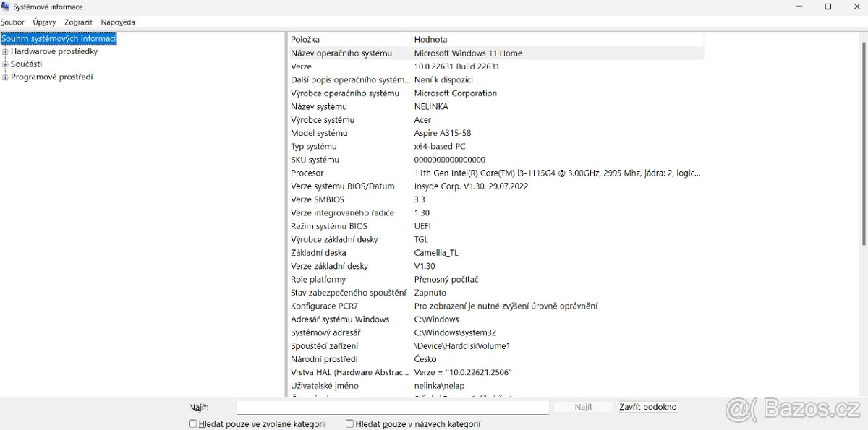
Task: Expand the Programové prostředí tree node
Action: coord(4,77)
